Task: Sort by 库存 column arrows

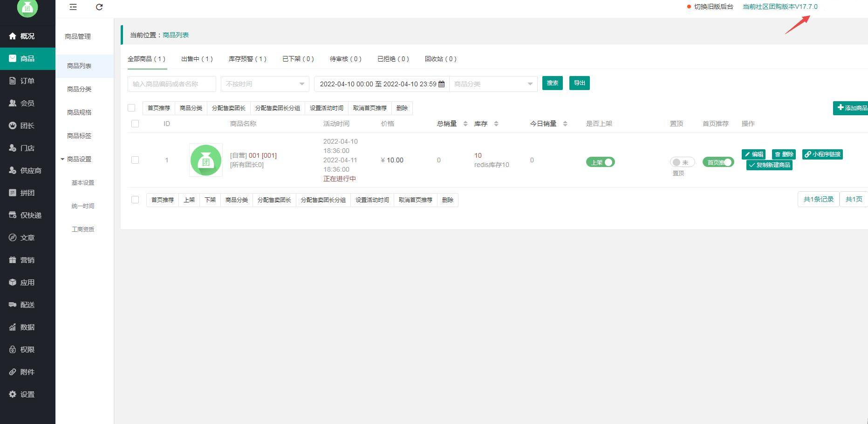Action: (496, 124)
